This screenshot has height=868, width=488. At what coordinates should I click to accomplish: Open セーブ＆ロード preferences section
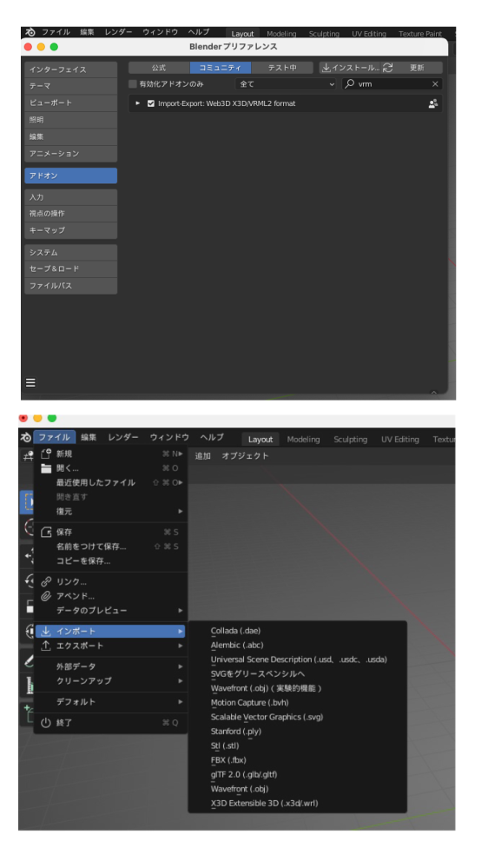point(71,269)
